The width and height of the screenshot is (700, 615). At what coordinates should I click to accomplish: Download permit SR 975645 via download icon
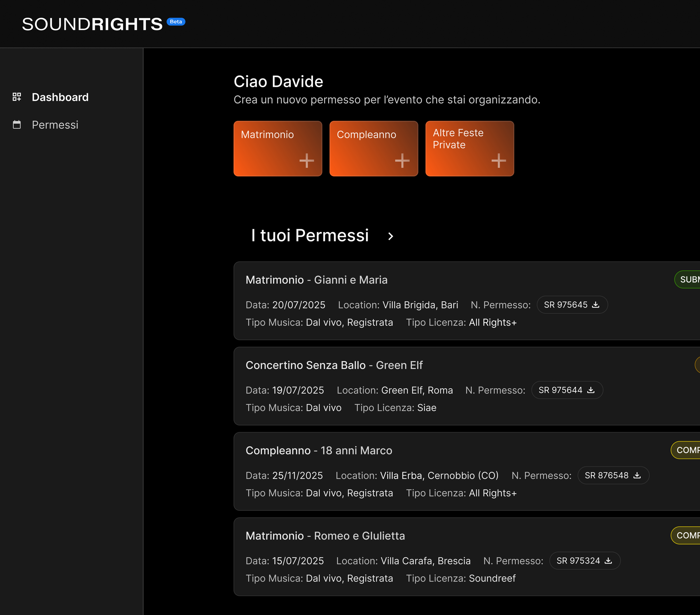point(596,305)
